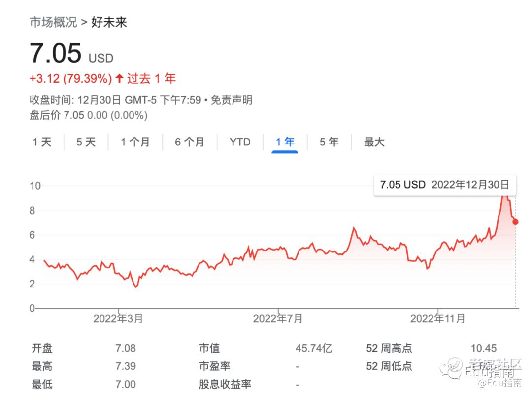Click the 2022年3月 axis label
Image resolution: width=532 pixels, height=395 pixels.
[x=118, y=319]
